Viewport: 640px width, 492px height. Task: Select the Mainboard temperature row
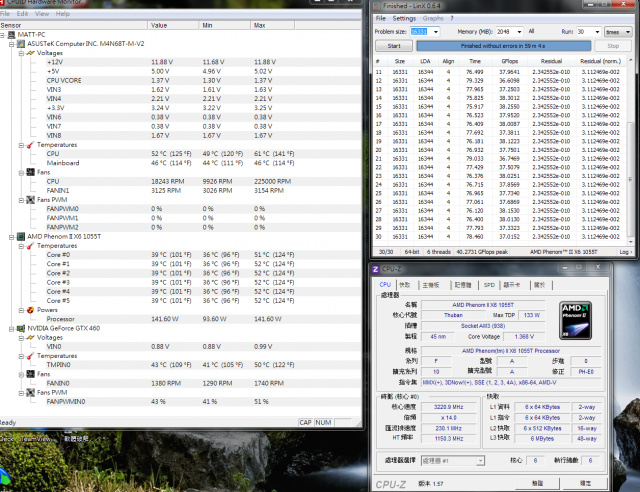click(180, 163)
